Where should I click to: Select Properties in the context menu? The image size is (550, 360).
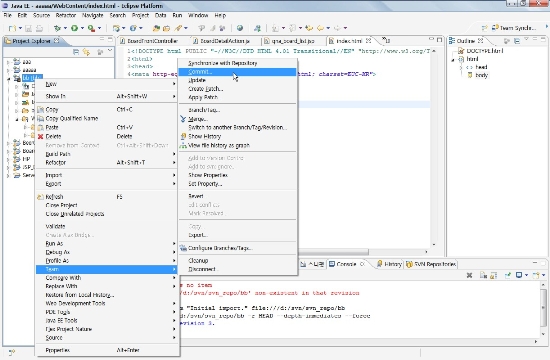[107, 350]
